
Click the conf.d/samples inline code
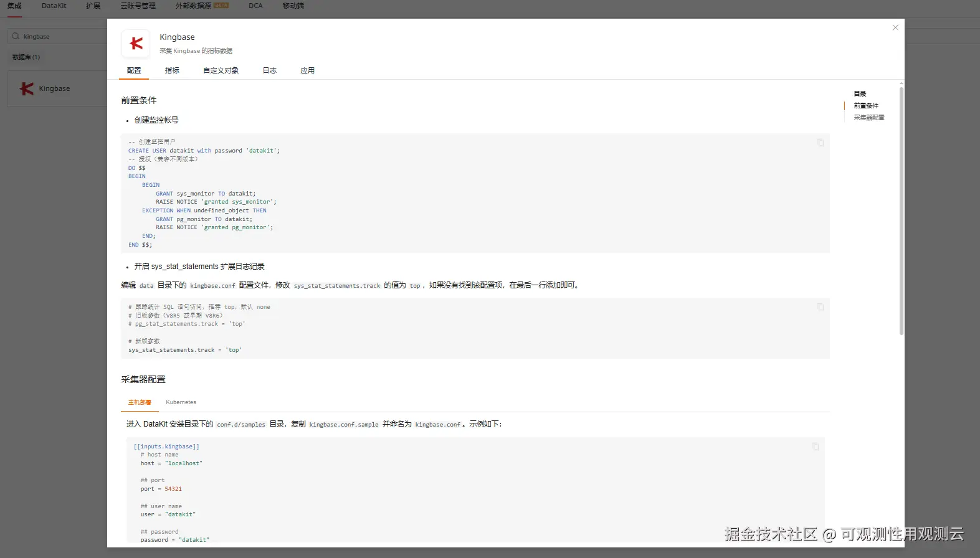coord(241,425)
